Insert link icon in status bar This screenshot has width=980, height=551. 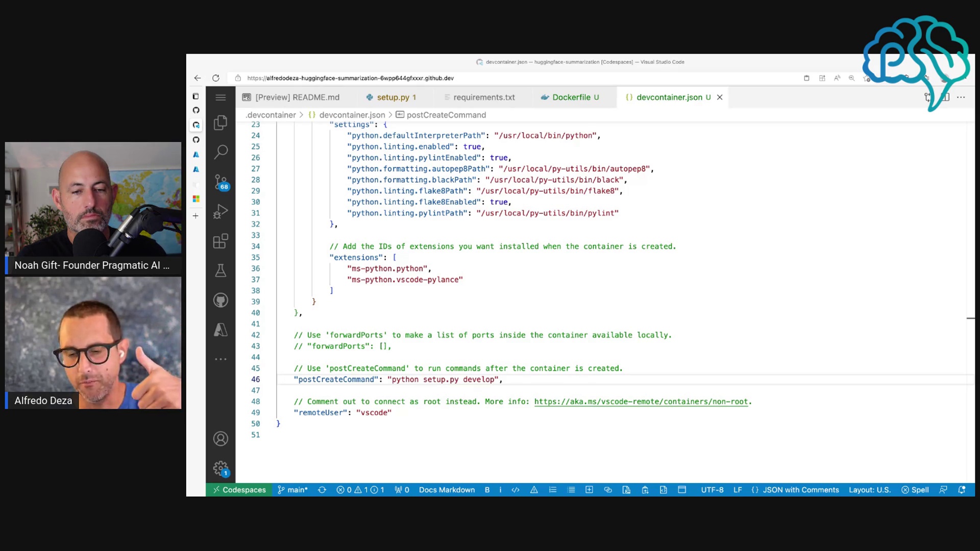point(608,490)
